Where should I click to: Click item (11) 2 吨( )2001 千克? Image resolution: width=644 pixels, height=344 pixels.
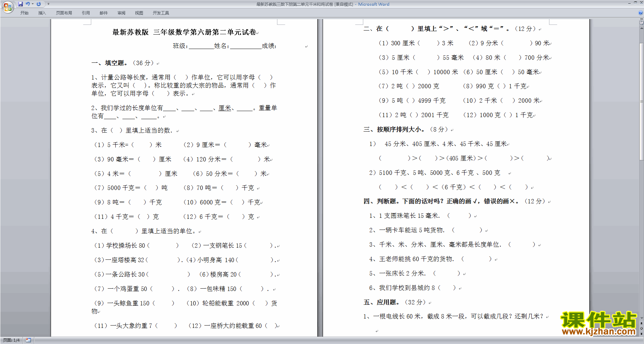413,115
